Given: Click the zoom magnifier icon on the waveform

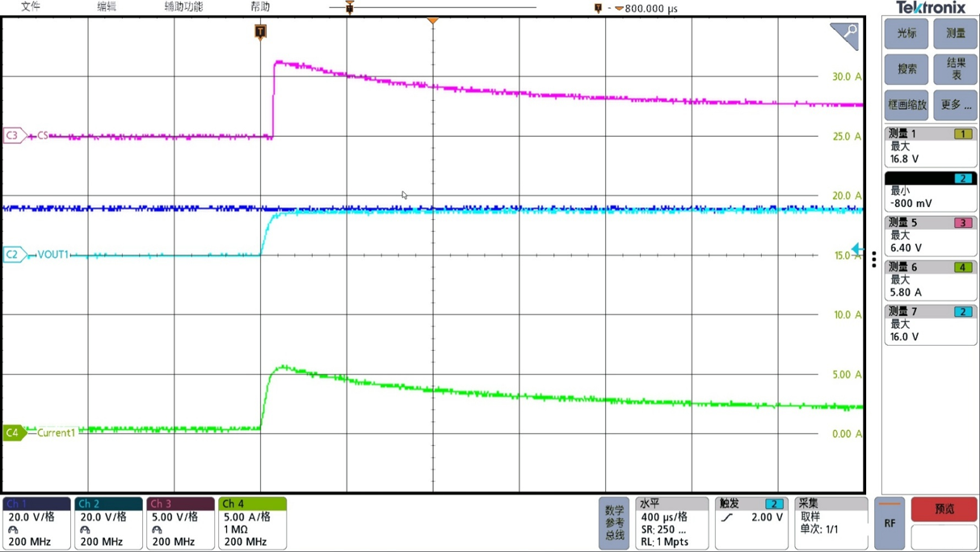Looking at the screenshot, I should (x=845, y=35).
